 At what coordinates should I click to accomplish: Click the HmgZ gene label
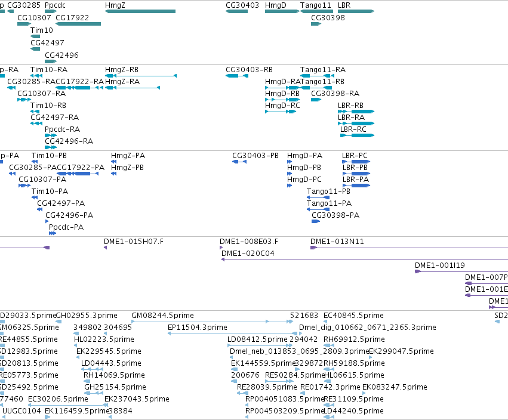point(115,5)
